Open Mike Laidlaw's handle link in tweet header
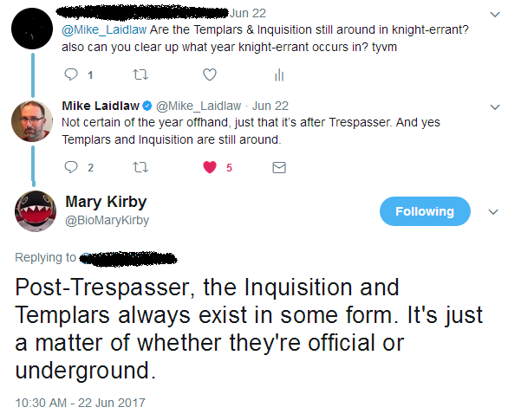Image resolution: width=508 pixels, height=420 pixels. [x=199, y=106]
